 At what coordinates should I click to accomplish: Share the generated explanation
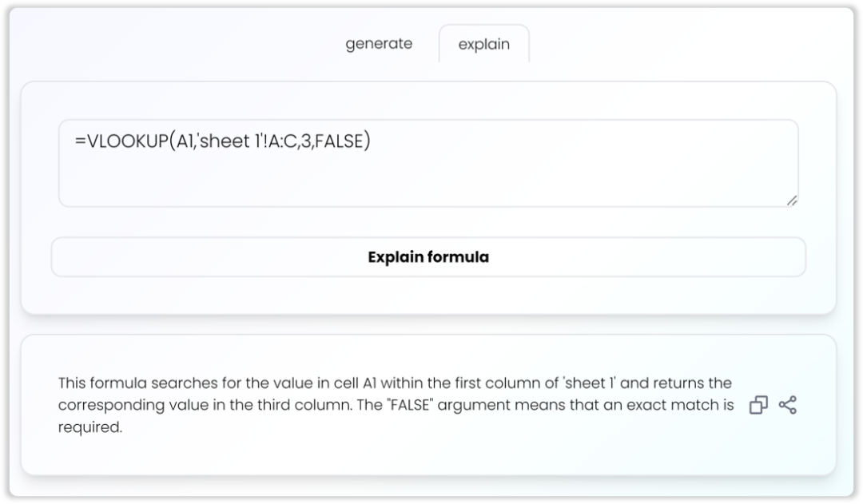pyautogui.click(x=788, y=405)
